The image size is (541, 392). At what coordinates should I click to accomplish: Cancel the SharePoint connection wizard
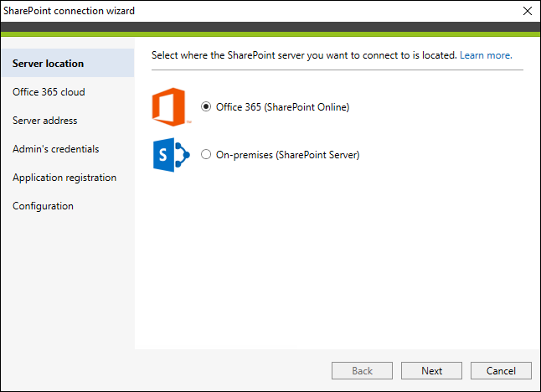pyautogui.click(x=501, y=370)
